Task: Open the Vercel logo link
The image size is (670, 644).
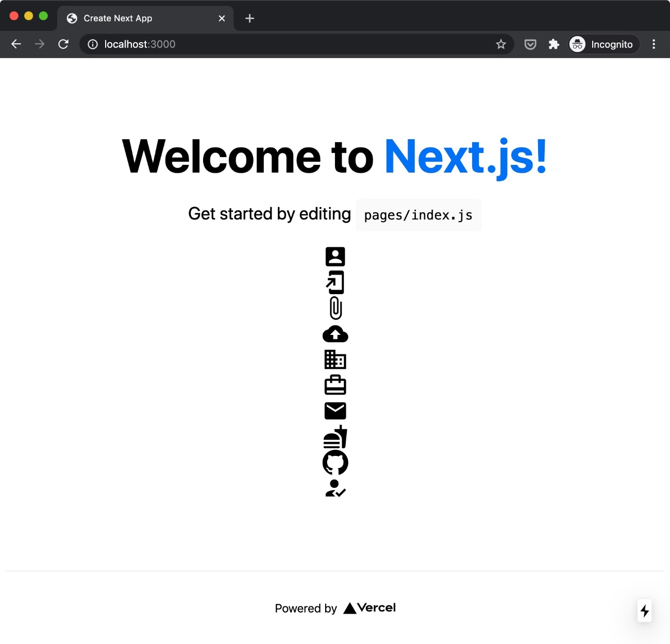Action: (x=370, y=608)
